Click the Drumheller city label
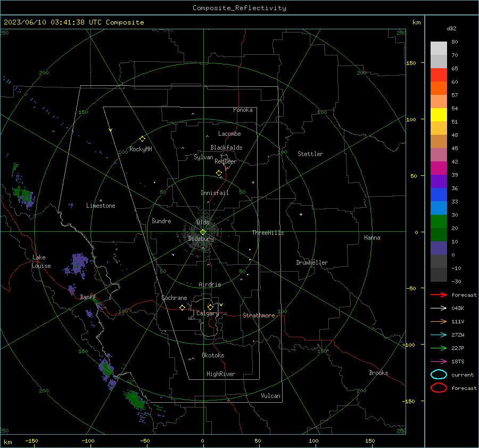Image resolution: width=479 pixels, height=448 pixels. pos(312,263)
